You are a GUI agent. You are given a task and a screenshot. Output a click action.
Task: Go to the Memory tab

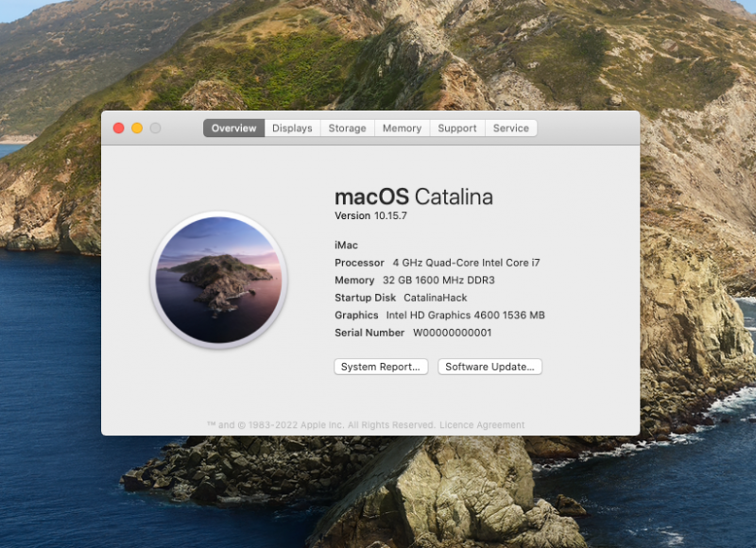point(402,128)
